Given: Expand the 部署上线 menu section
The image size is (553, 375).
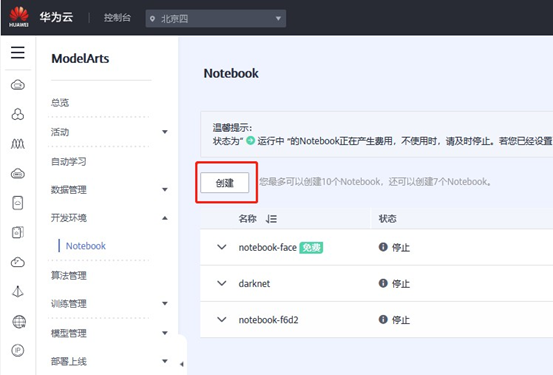Looking at the screenshot, I should 165,361.
